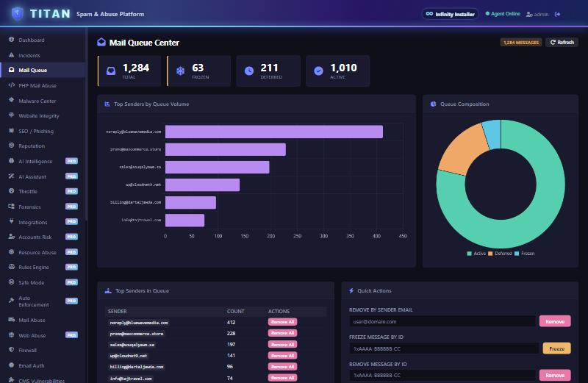Select the Forensics icon
Viewport: 588px width, 383px height.
pos(11,207)
